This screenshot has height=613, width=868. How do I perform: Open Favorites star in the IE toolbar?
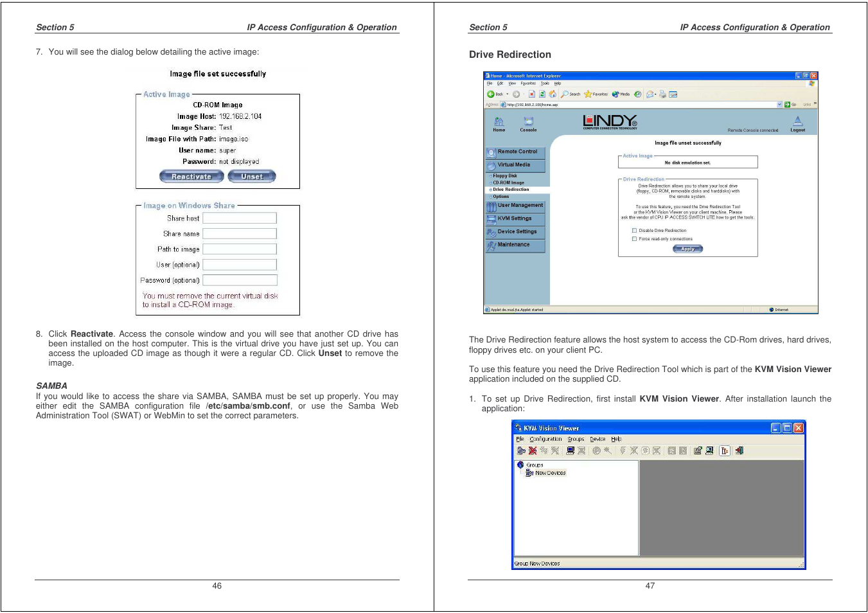[596, 94]
